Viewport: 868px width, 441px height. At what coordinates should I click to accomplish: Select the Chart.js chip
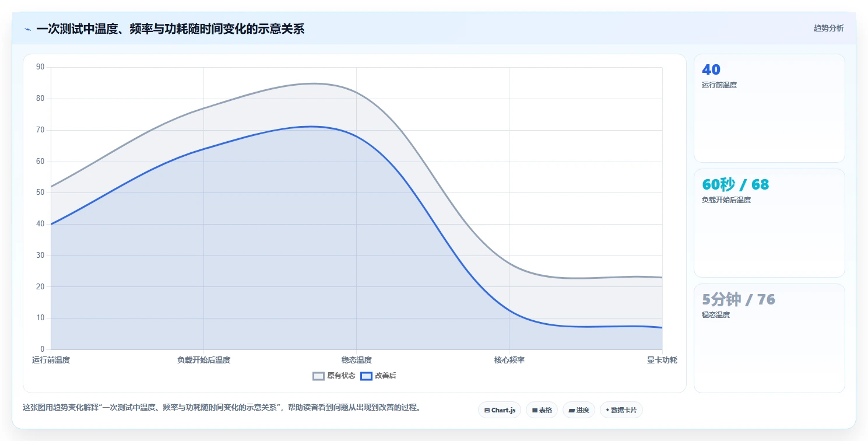pos(500,410)
